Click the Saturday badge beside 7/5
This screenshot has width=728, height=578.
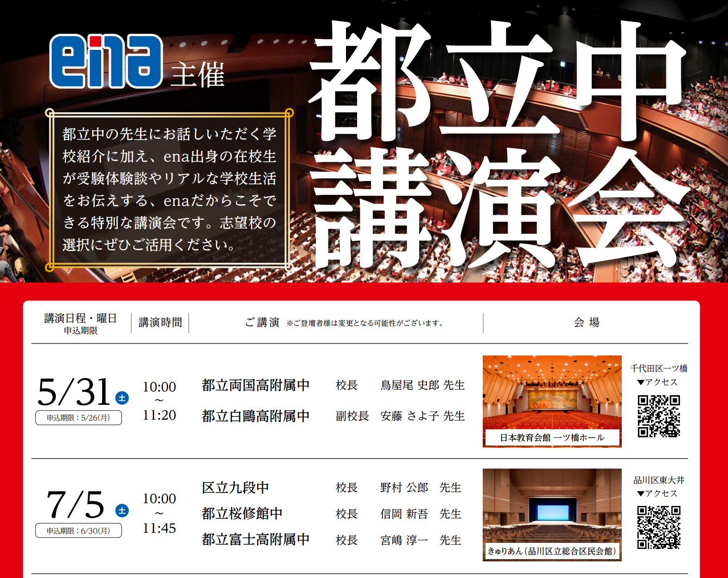[x=122, y=511]
